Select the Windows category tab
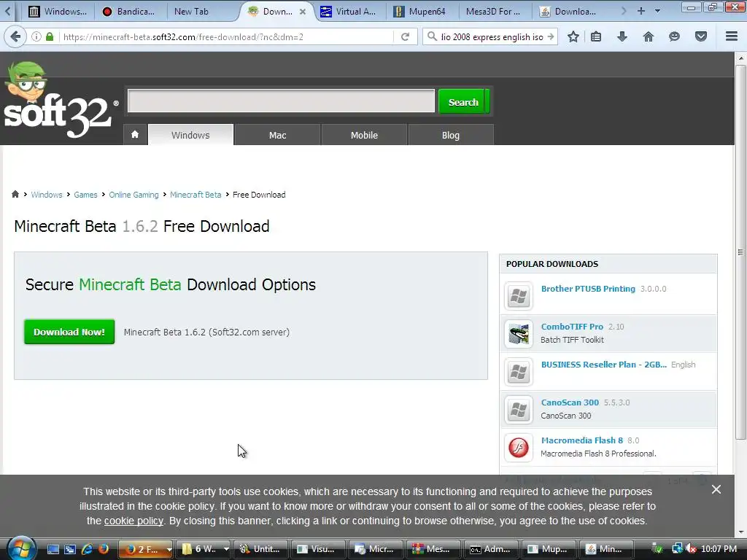This screenshot has height=560, width=747. [x=190, y=135]
